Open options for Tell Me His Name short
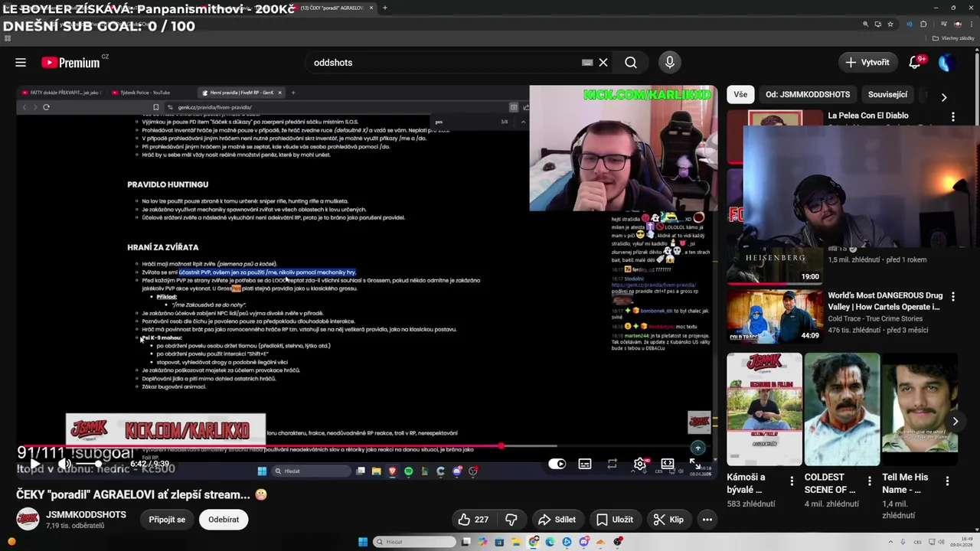The height and width of the screenshot is (551, 980). coord(948,481)
